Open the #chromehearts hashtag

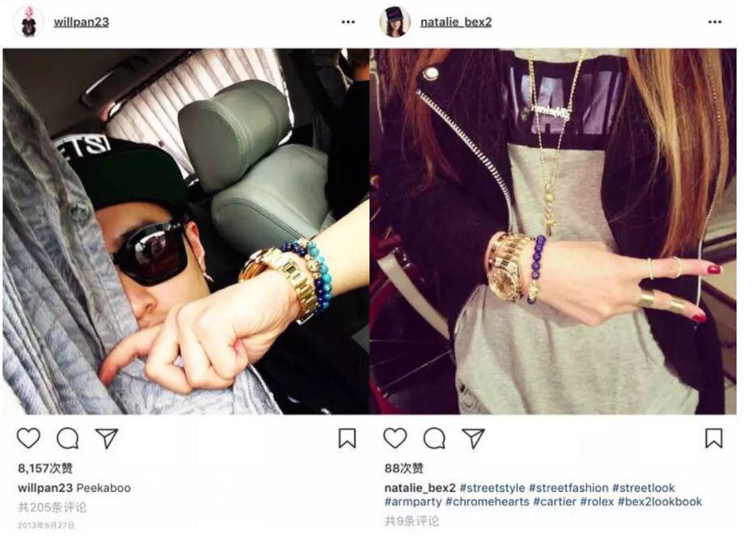[487, 502]
